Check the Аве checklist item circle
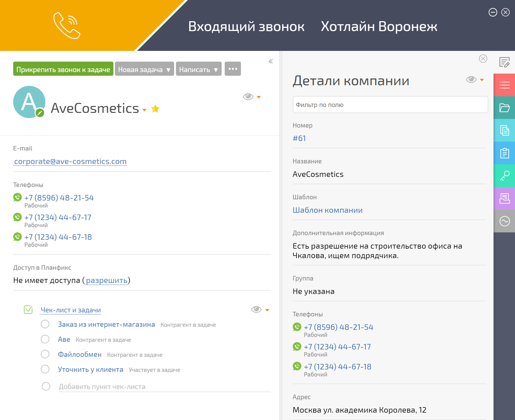This screenshot has width=515, height=420. 45,339
